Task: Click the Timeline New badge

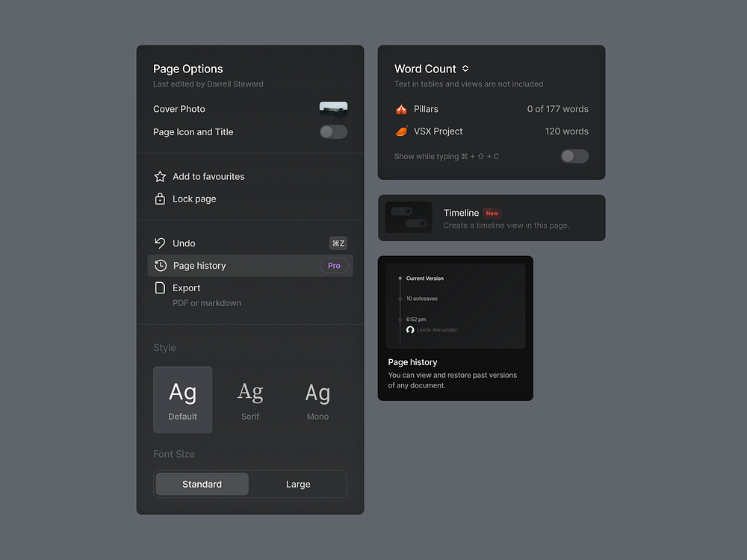Action: [x=492, y=213]
